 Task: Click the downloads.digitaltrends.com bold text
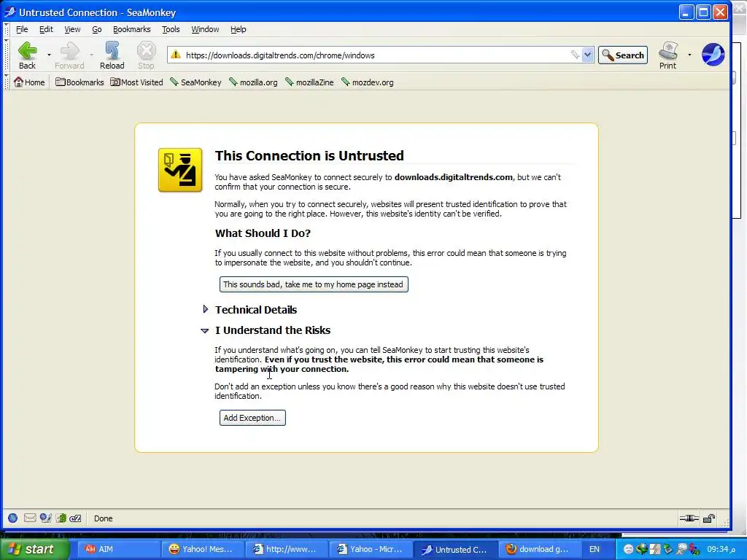[454, 177]
